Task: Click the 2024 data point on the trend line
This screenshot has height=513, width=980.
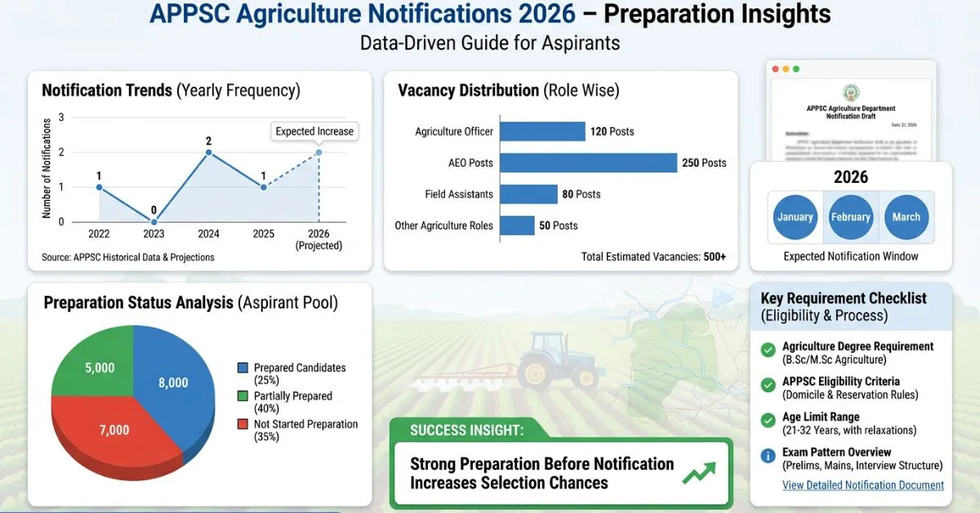Action: 208,153
